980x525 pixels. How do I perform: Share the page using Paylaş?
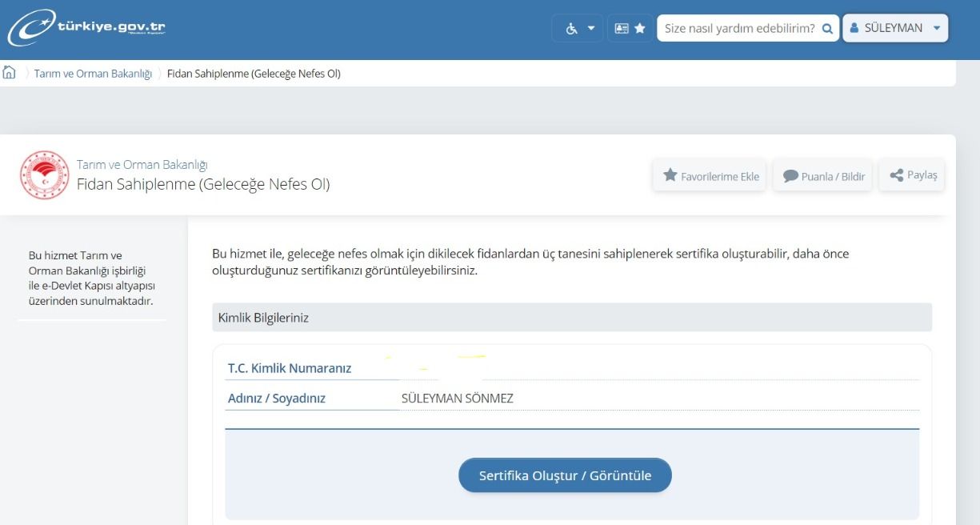[x=912, y=175]
